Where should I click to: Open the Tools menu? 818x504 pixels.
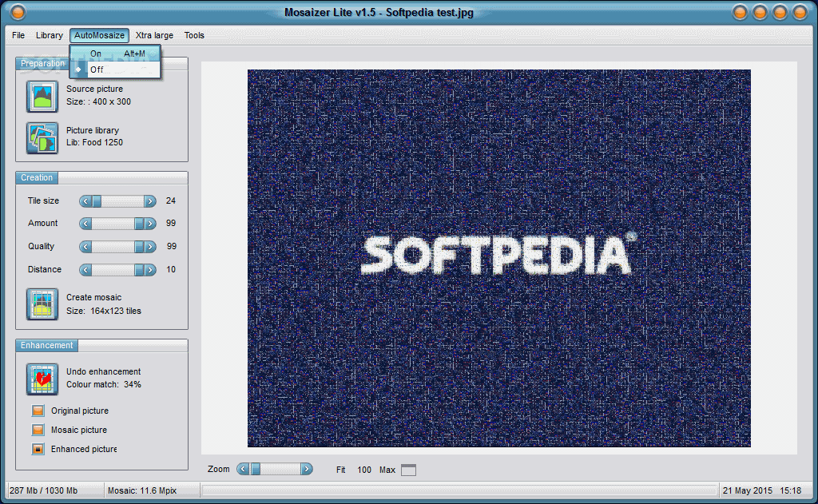[194, 35]
